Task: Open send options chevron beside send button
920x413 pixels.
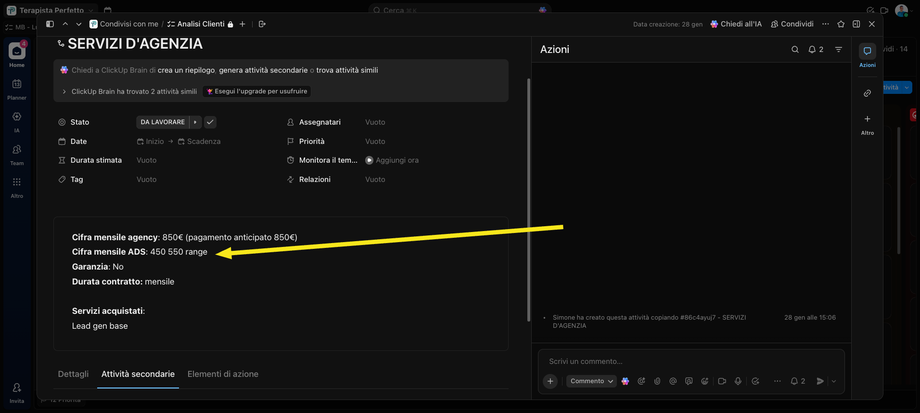Action: tap(834, 381)
